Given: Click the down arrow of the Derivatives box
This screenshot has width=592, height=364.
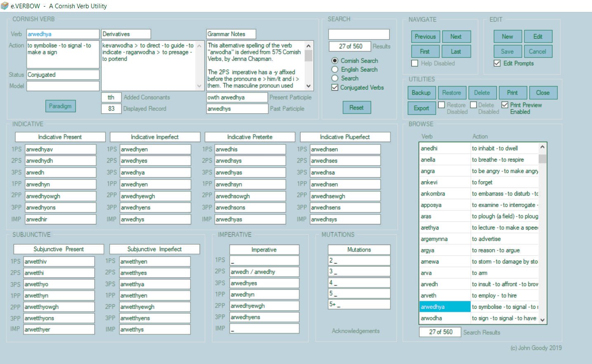Looking at the screenshot, I should point(200,86).
